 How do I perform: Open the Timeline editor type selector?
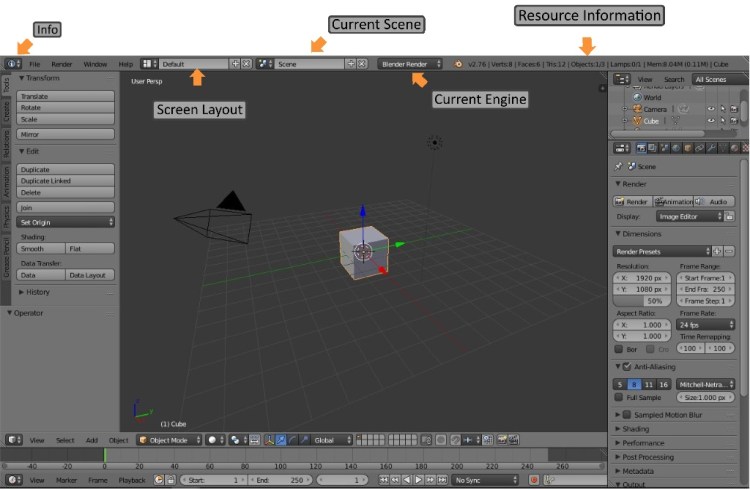pos(13,479)
